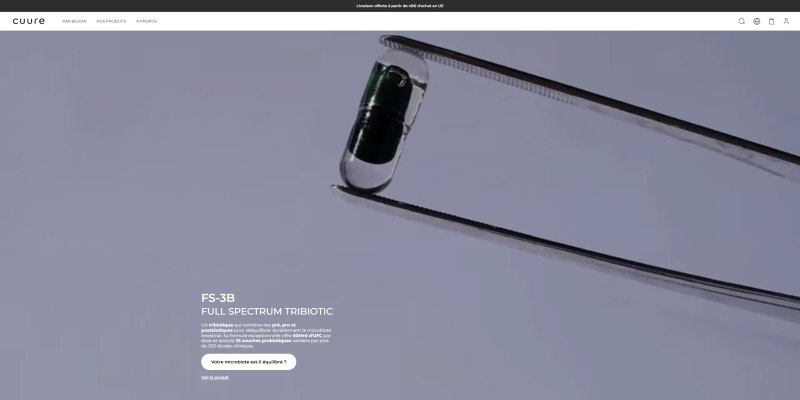
Task: Click the free delivery announcement banner text
Action: click(x=400, y=6)
